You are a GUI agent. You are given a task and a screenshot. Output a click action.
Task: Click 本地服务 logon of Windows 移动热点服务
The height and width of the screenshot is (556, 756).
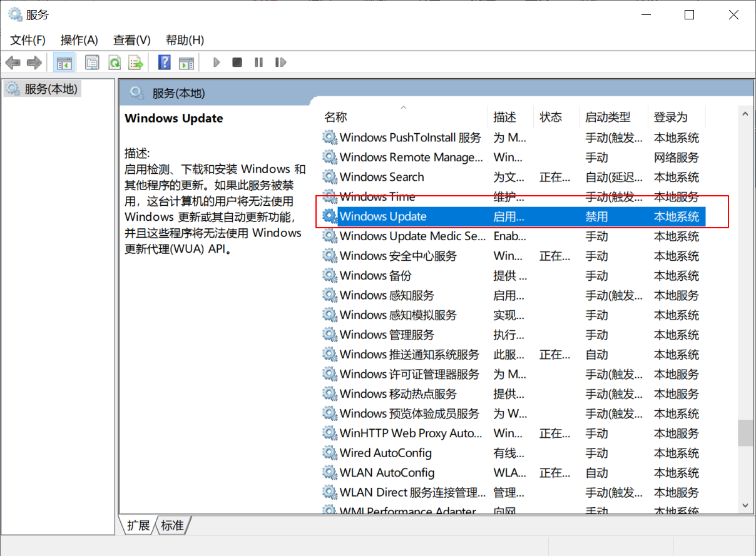tap(677, 394)
